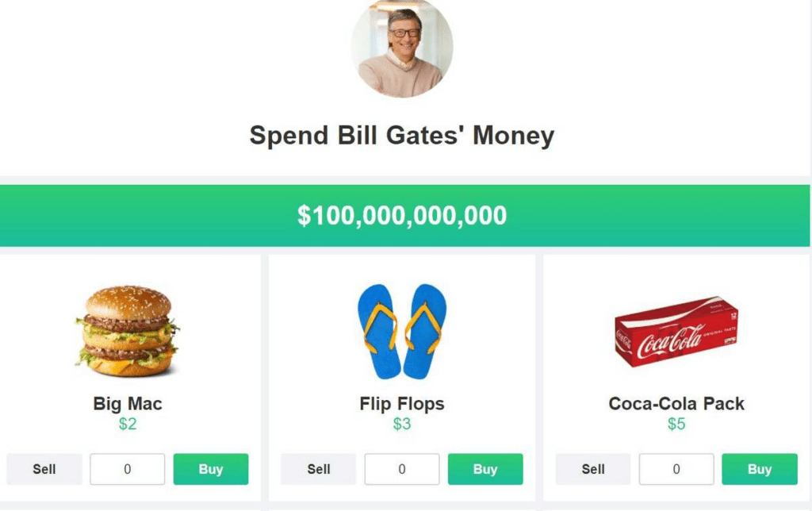
Task: Click the Spend Bill Gates' Money heading
Action: (402, 136)
